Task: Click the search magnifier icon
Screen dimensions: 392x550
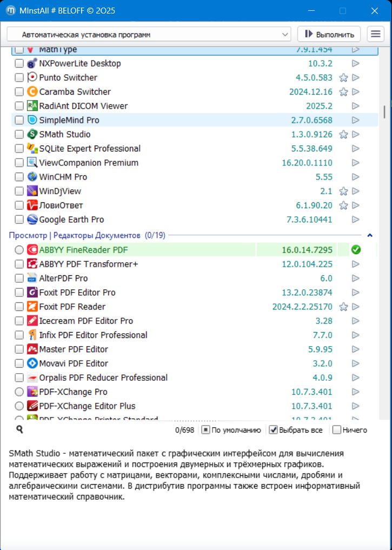Action: 19,429
